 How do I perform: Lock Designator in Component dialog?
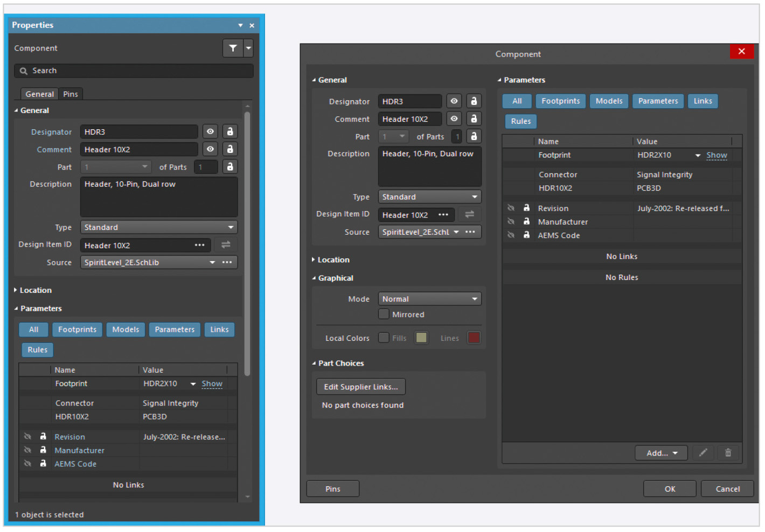474,101
